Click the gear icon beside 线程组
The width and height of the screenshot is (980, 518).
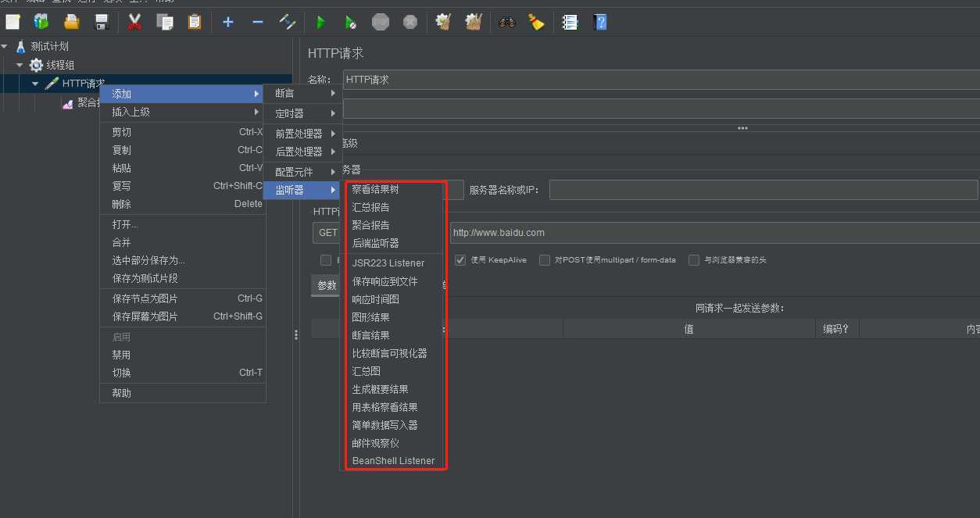pyautogui.click(x=36, y=65)
